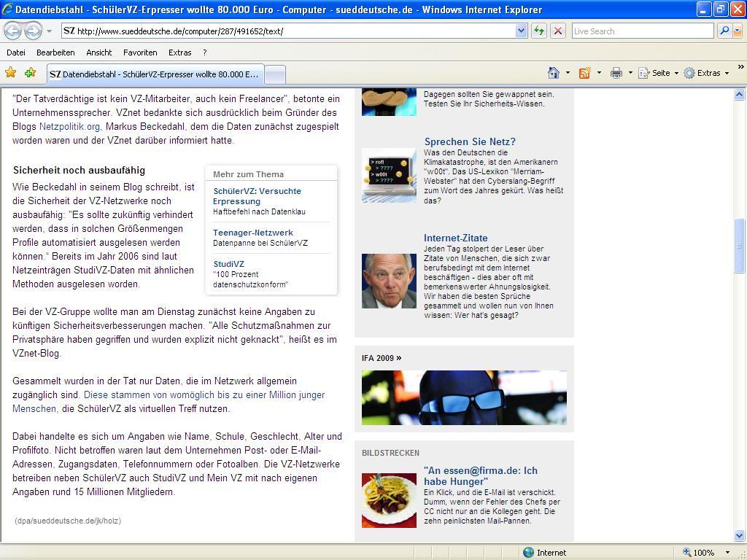Click the dpa/sueddeutsche.de source credit
Image resolution: width=747 pixels, height=560 pixels.
coord(68,521)
